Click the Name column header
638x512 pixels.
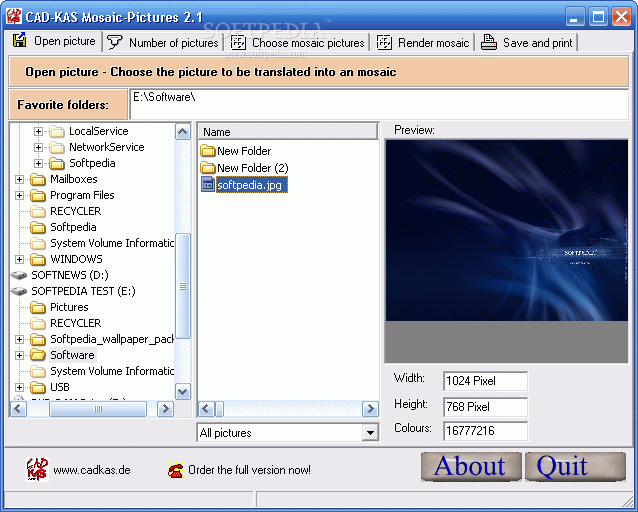click(288, 132)
